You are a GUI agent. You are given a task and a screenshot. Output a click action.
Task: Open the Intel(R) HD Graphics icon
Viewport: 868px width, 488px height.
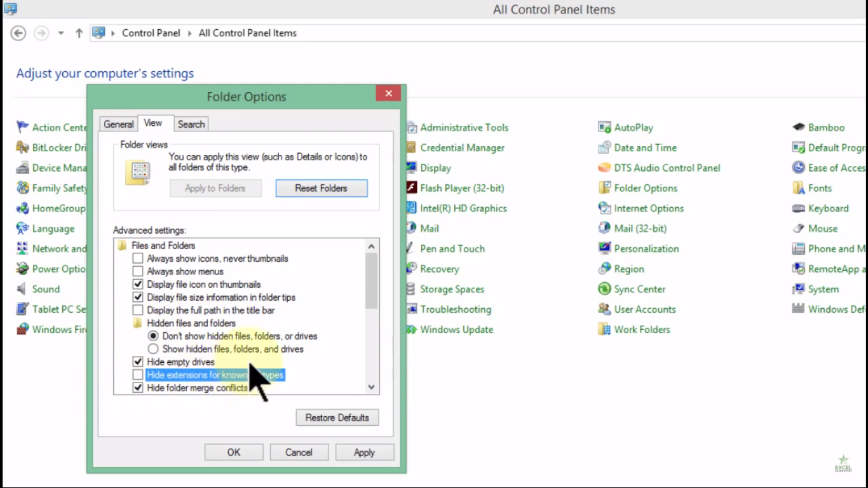tap(457, 208)
